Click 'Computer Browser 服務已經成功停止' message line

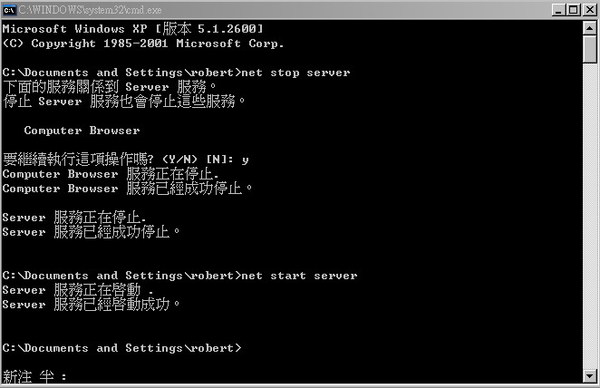pos(127,188)
